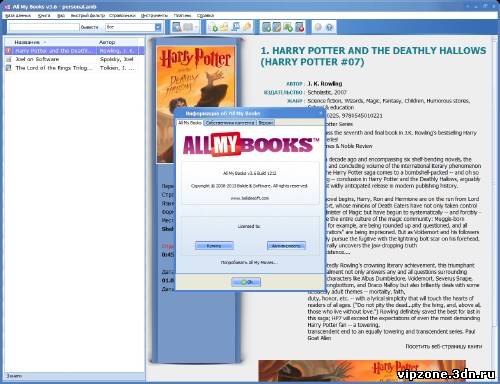Close the about dialog with X

321,113
